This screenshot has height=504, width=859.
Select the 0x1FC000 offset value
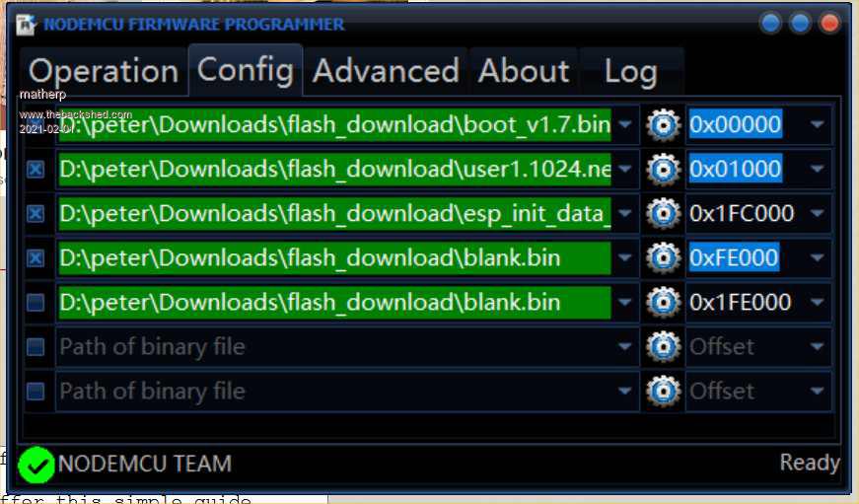(x=742, y=214)
